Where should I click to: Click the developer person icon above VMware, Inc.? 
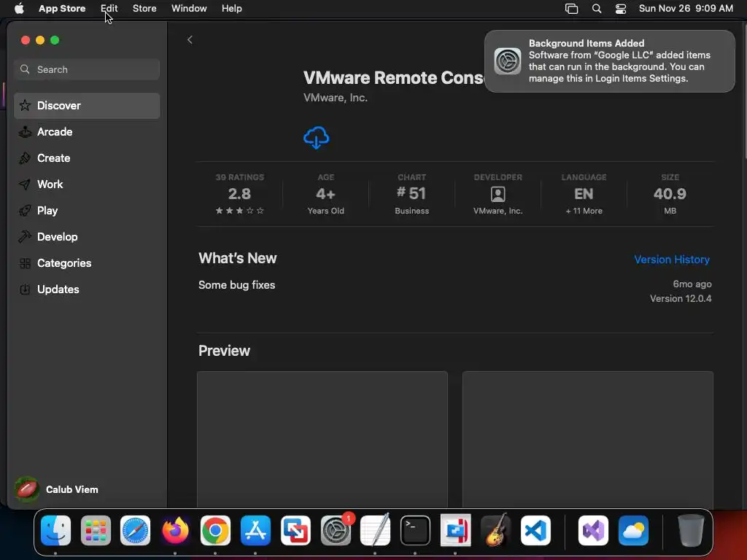point(498,194)
